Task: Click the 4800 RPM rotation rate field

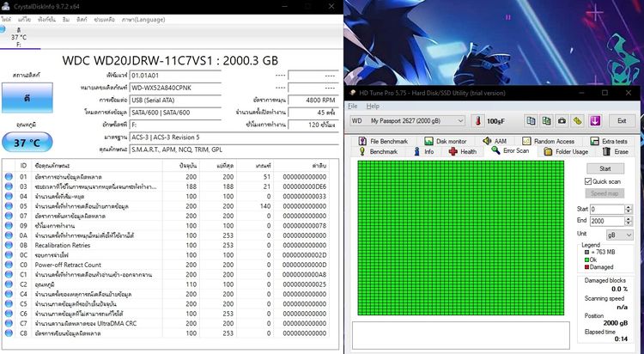Action: pos(313,101)
